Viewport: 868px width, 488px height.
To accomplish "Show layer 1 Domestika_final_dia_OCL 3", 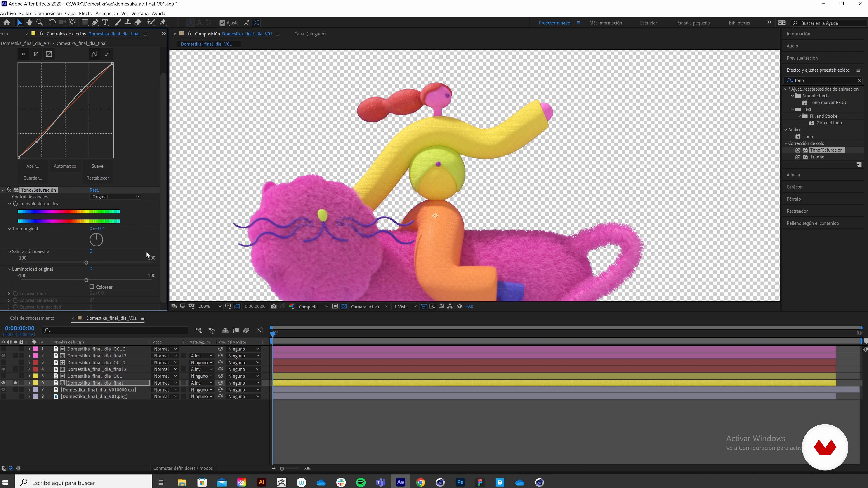I will pos(3,349).
